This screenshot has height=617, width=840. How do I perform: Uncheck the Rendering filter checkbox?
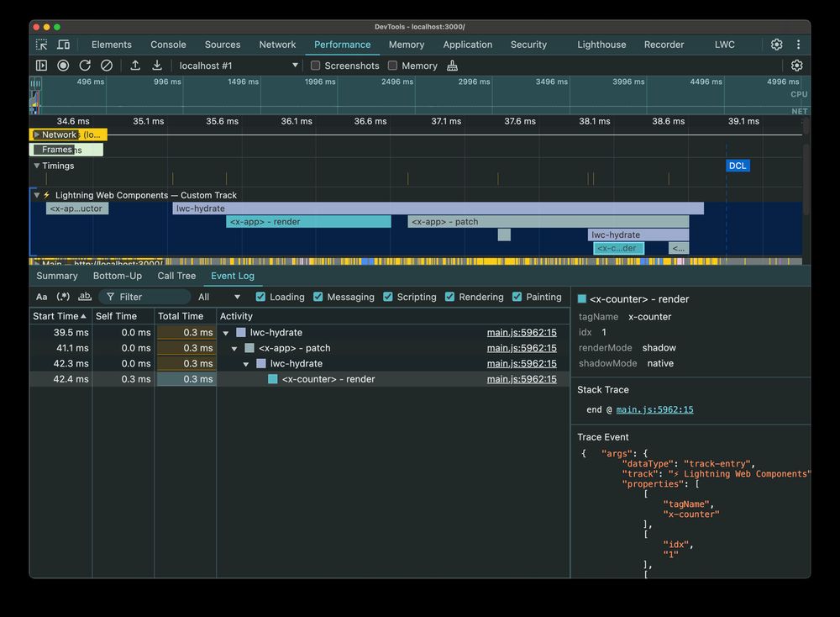(x=450, y=297)
